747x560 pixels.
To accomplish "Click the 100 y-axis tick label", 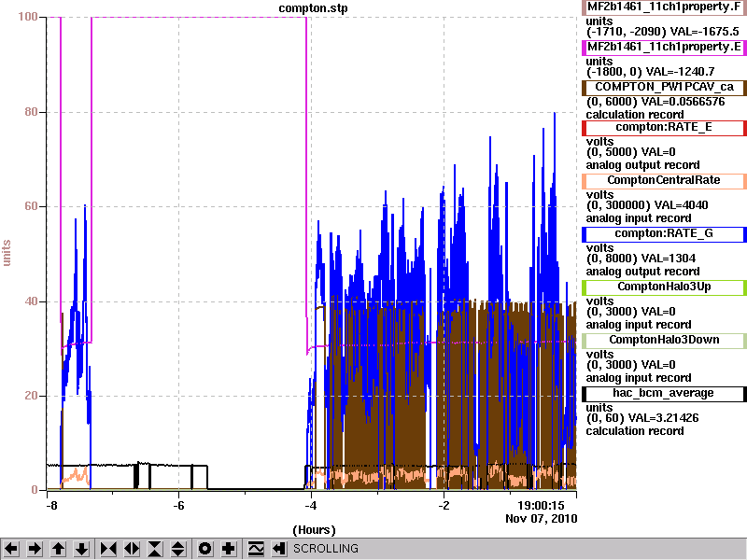I will 28,17.
